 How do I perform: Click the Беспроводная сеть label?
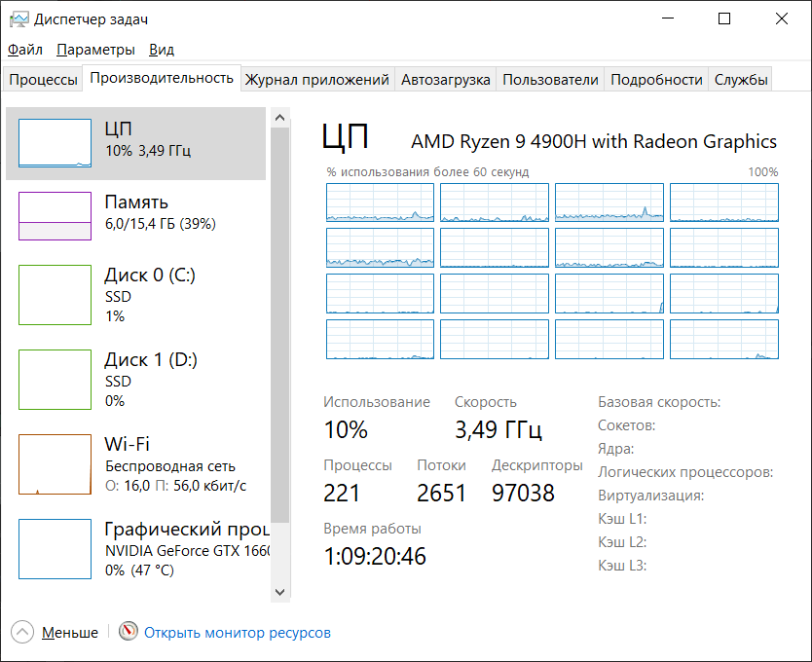(170, 466)
